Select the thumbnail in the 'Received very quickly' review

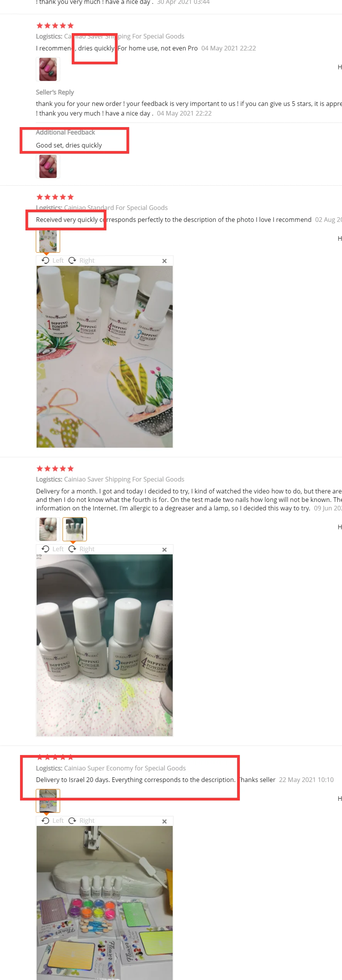[48, 240]
